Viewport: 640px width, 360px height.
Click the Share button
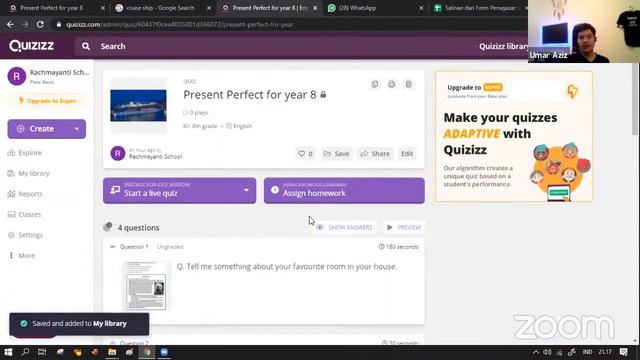[375, 153]
